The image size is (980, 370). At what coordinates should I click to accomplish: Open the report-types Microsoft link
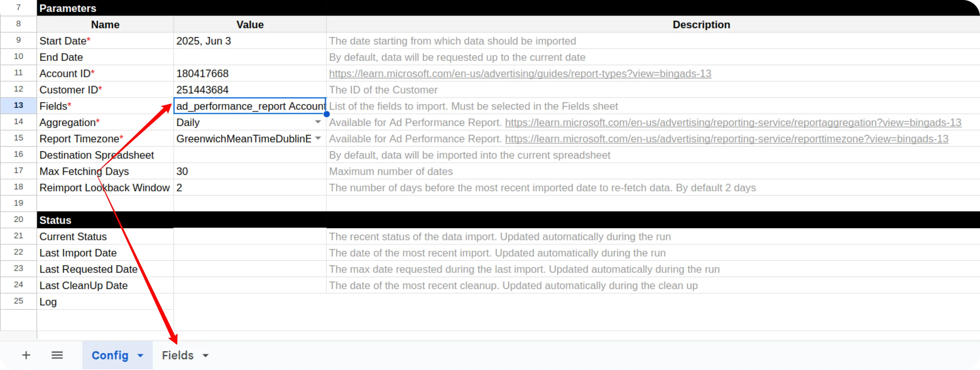tap(520, 73)
